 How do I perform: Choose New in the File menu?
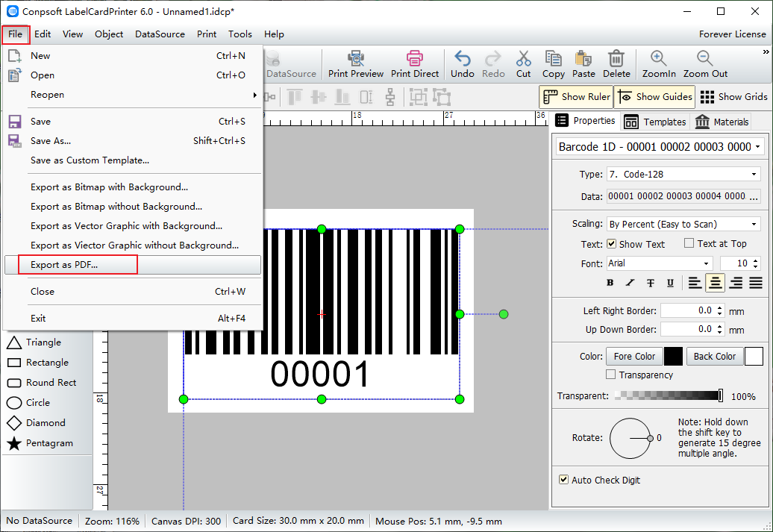coord(132,56)
